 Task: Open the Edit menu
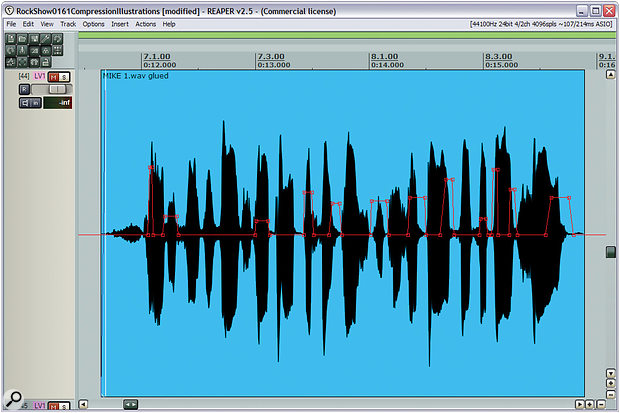pos(28,24)
